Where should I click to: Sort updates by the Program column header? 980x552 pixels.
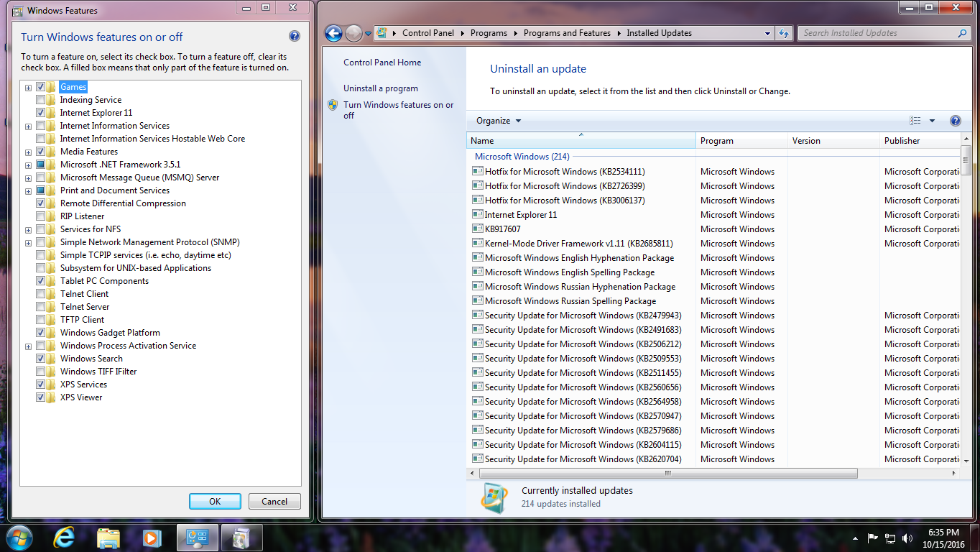[741, 141]
